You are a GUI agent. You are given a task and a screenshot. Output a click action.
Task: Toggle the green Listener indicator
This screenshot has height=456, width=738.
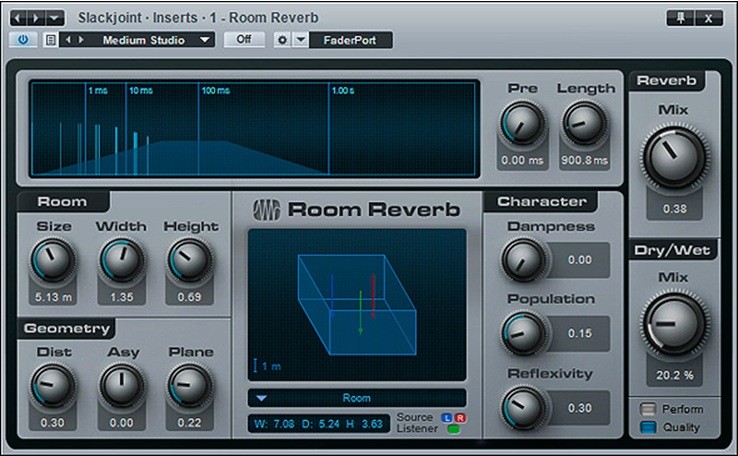tap(453, 429)
